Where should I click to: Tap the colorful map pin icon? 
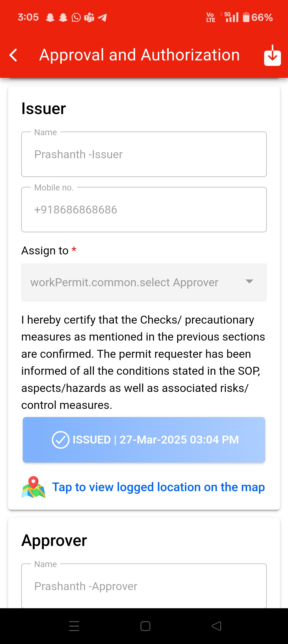(x=33, y=487)
